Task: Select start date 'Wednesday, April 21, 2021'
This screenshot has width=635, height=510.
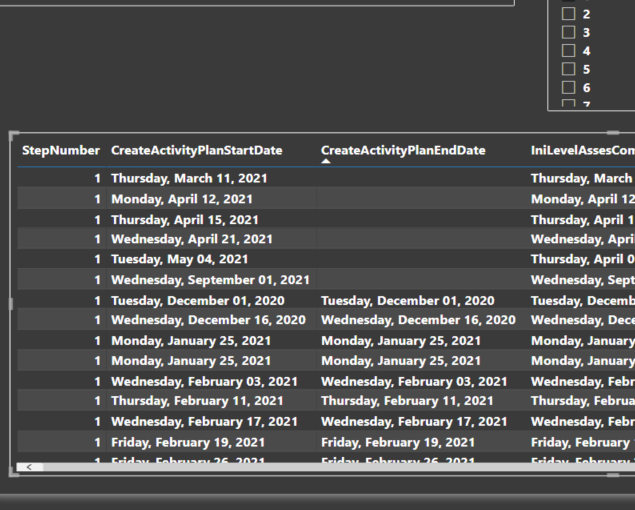Action: 192,239
